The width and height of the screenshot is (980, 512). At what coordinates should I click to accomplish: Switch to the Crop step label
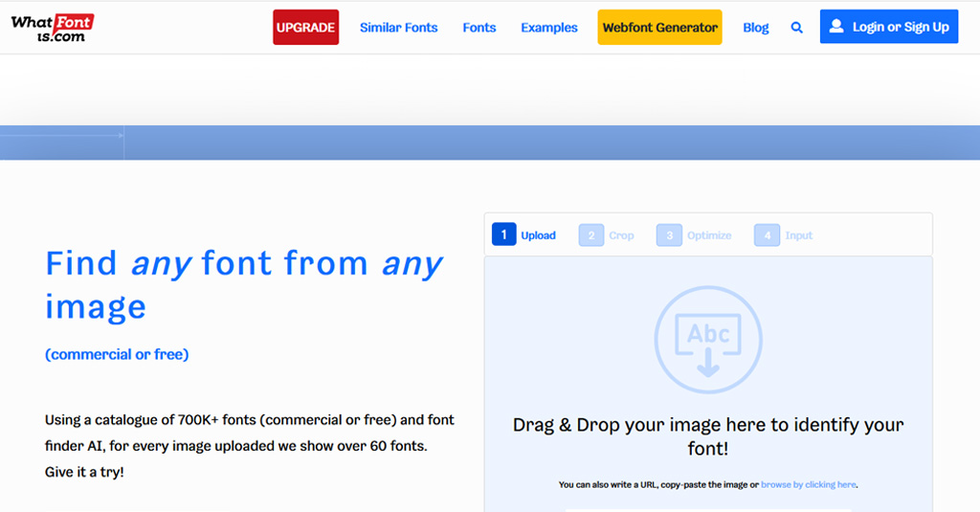(621, 235)
